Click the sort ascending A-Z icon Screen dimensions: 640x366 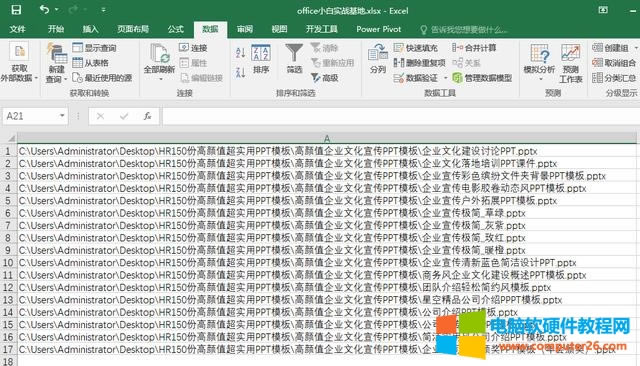(240, 52)
